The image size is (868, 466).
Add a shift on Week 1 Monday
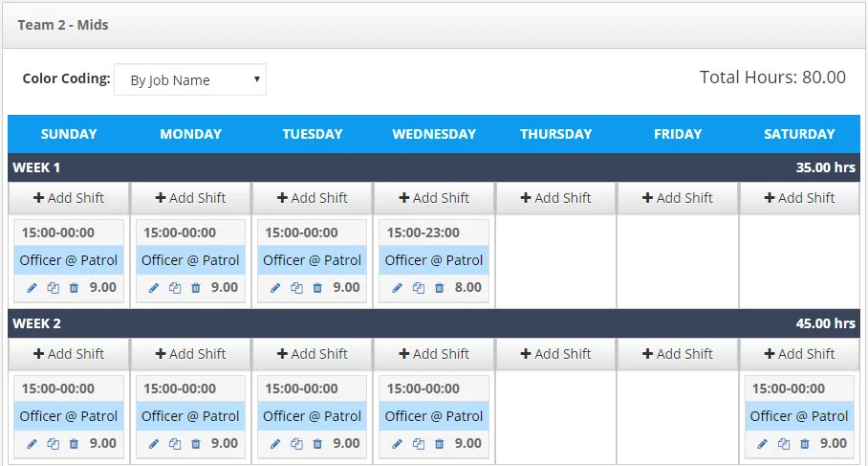click(x=190, y=198)
